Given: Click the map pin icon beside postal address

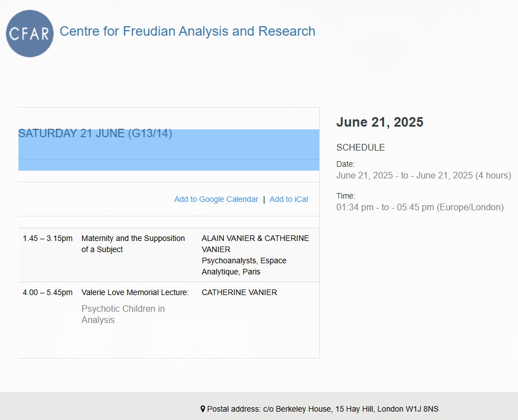Looking at the screenshot, I should (x=203, y=409).
